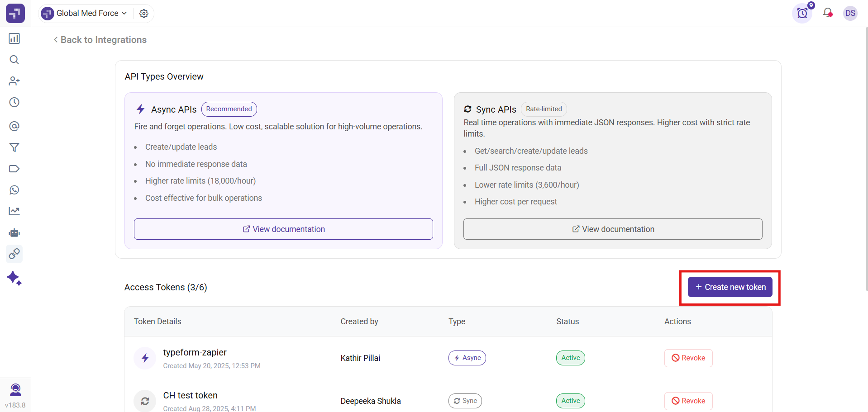This screenshot has height=412, width=868.
Task: Open the @ mentions icon in sidebar
Action: click(14, 126)
